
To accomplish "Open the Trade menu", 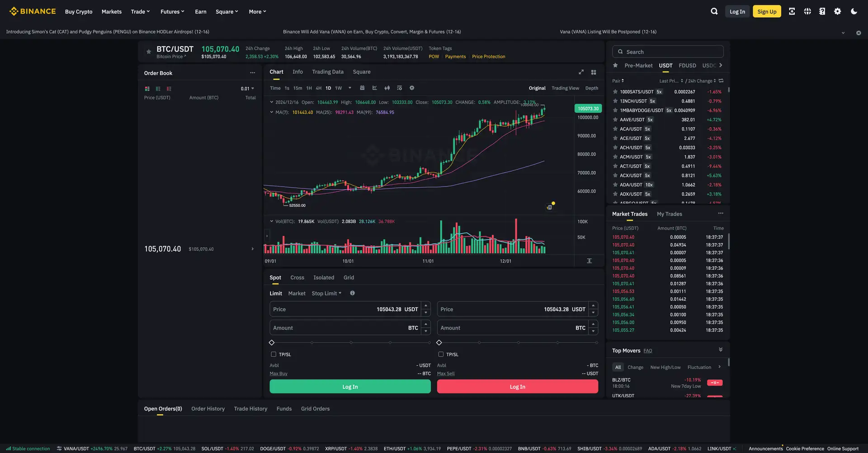I will (140, 11).
